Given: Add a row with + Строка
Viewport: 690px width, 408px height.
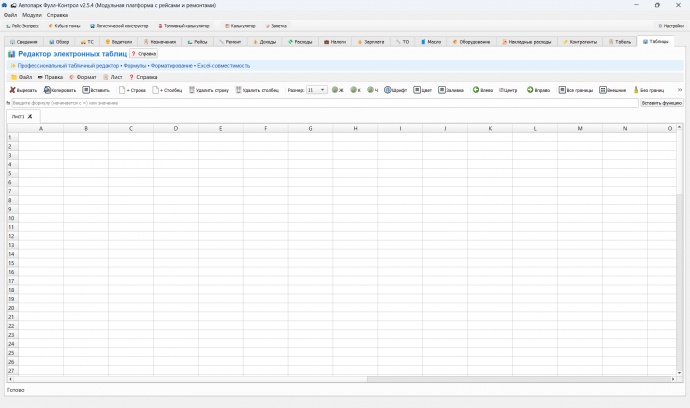Looking at the screenshot, I should [x=132, y=90].
